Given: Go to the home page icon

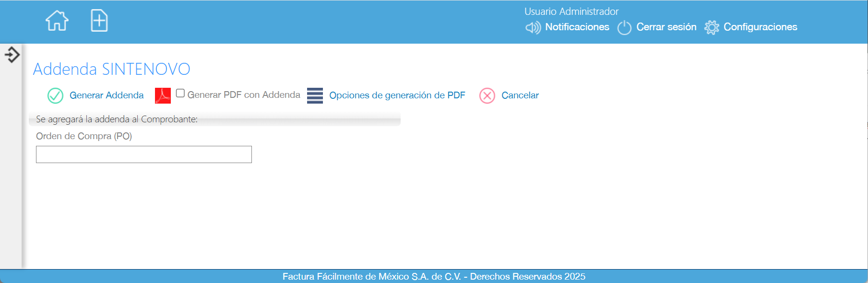Looking at the screenshot, I should point(57,21).
